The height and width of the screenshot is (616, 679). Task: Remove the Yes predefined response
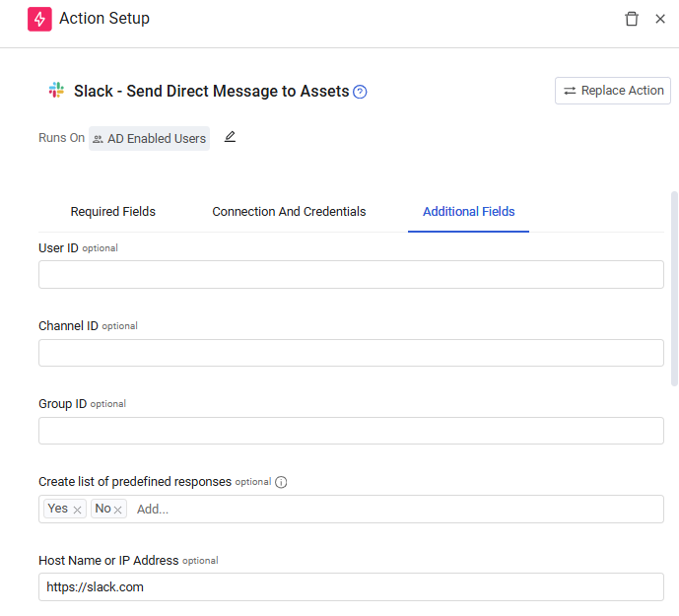click(77, 510)
